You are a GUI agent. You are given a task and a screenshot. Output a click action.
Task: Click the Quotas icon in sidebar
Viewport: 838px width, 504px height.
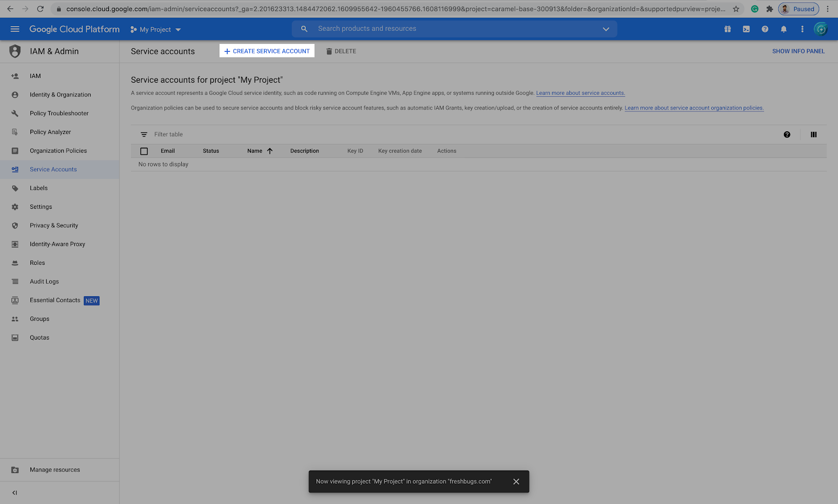pyautogui.click(x=15, y=338)
